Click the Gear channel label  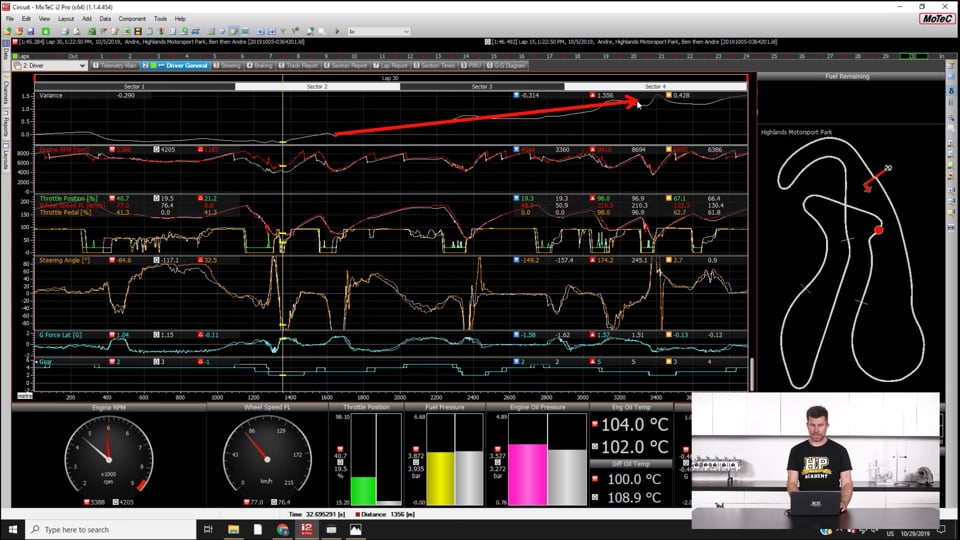45,362
